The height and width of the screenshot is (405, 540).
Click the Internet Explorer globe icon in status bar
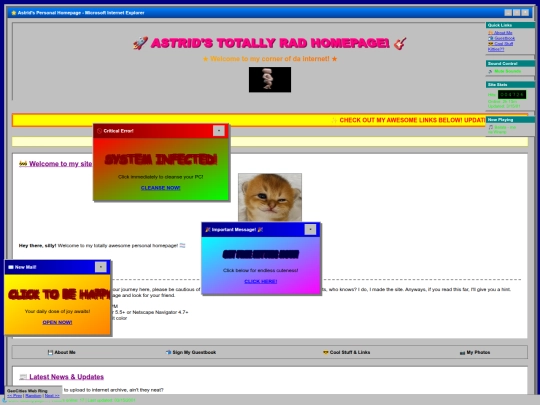point(5,401)
